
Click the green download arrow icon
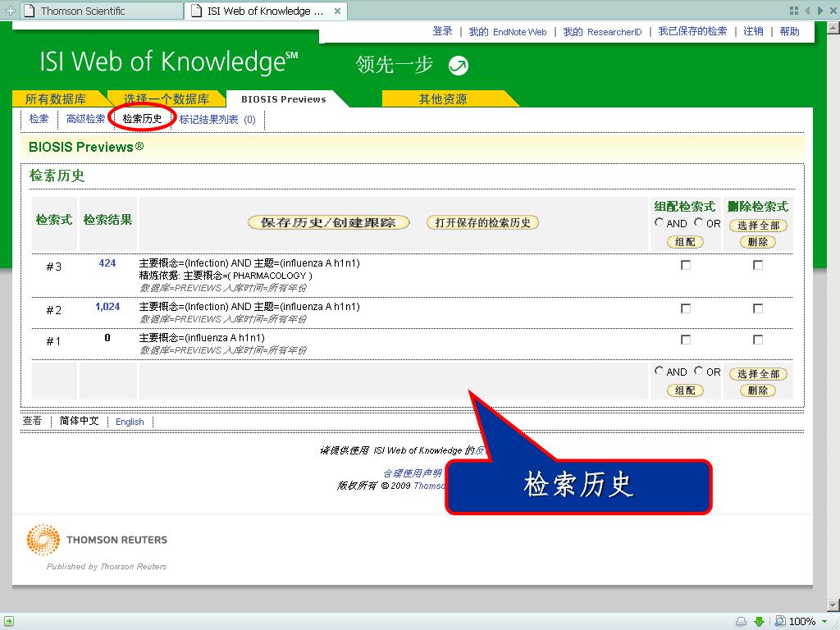coord(759,622)
